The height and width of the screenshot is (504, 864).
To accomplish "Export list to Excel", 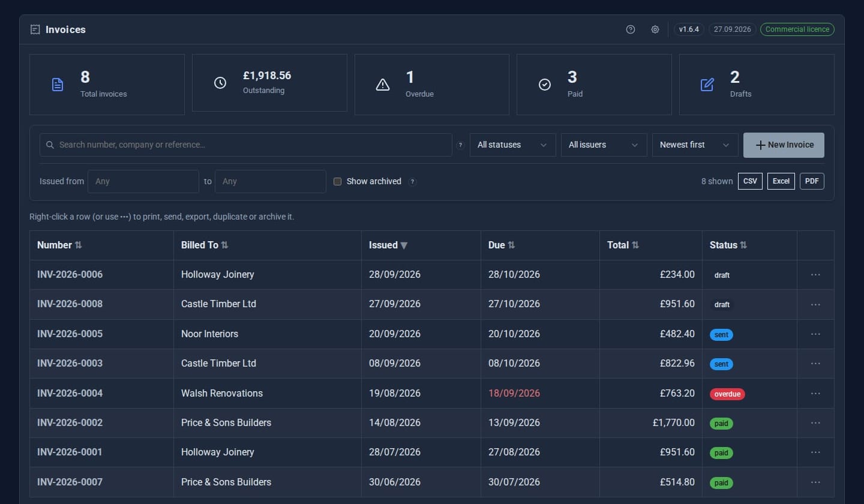I will click(781, 181).
